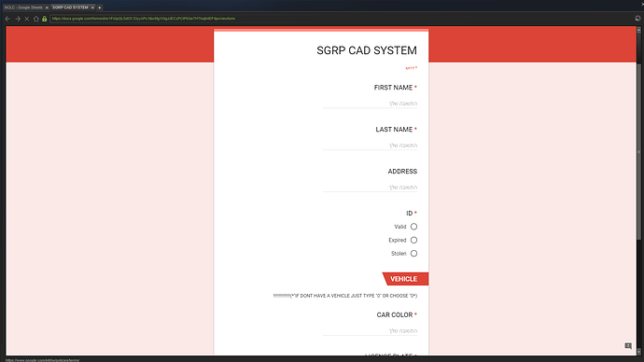Open the browser home page icon

pos(36,19)
